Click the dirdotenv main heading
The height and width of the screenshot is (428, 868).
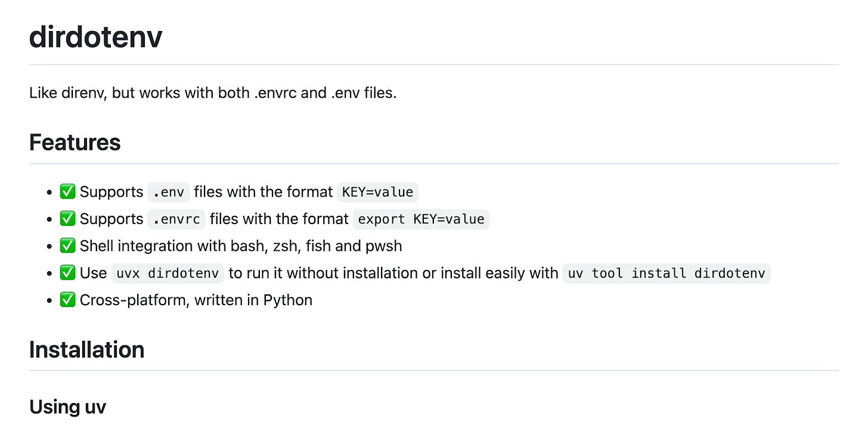point(95,37)
